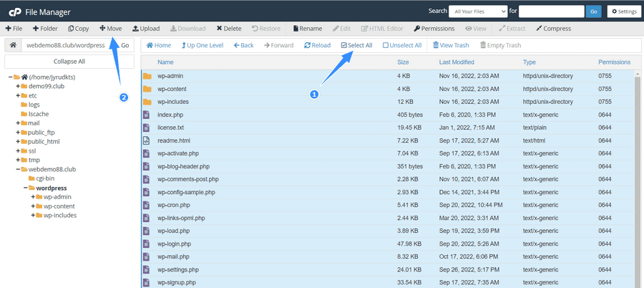Screen dimensions: 644x288
Task: Click the license.txt file icon
Action: point(146,128)
